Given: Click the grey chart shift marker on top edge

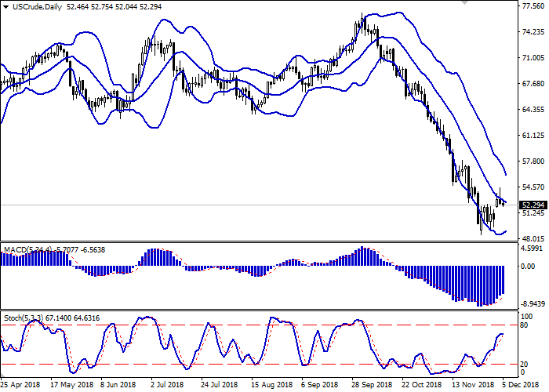Looking at the screenshot, I should point(464,2).
